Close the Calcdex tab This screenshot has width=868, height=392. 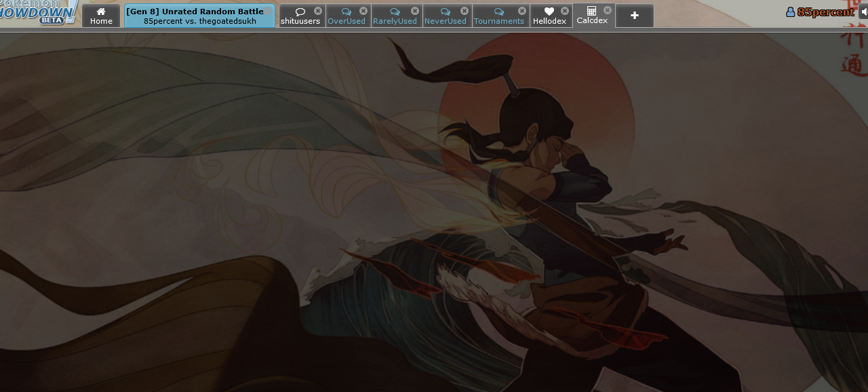(x=608, y=10)
